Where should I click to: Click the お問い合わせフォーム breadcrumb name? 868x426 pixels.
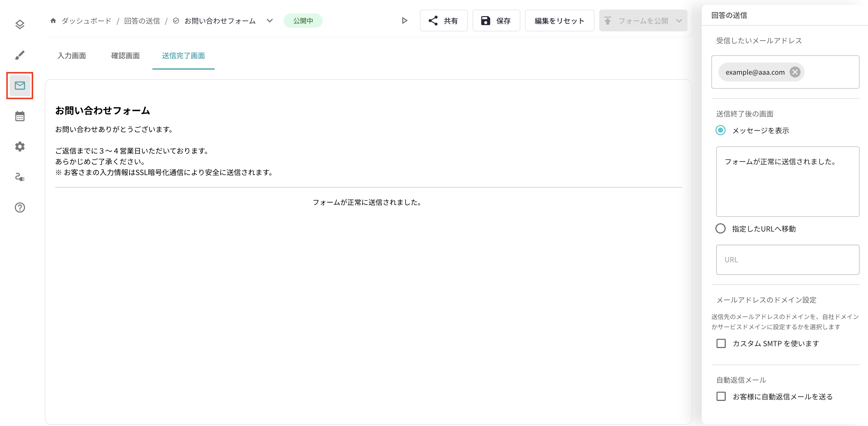[220, 21]
